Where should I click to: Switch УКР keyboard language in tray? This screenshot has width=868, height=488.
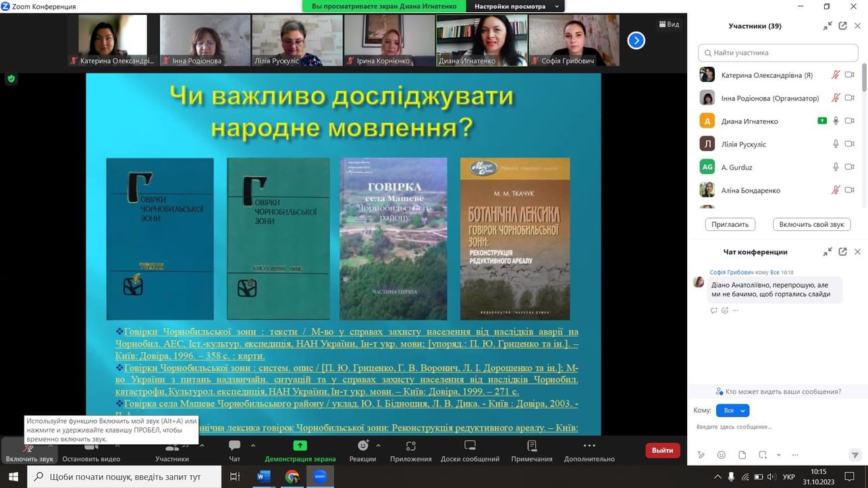pos(788,477)
